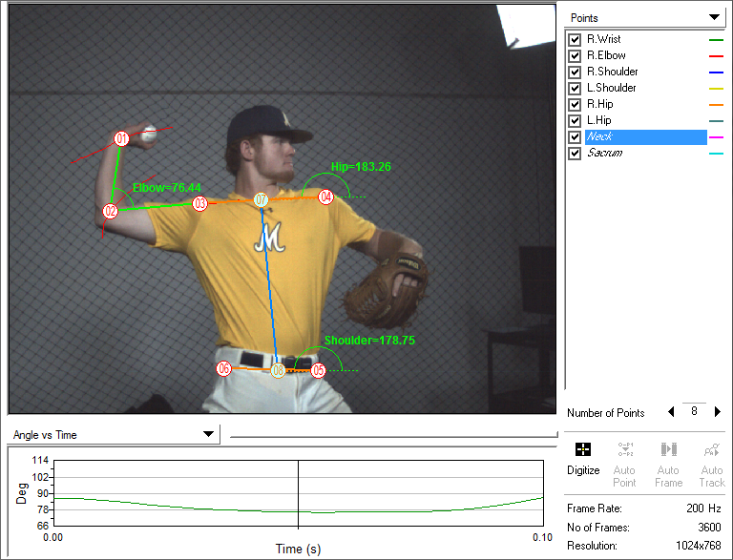
Task: Select marker 08 at the sacrum
Action: tap(278, 370)
